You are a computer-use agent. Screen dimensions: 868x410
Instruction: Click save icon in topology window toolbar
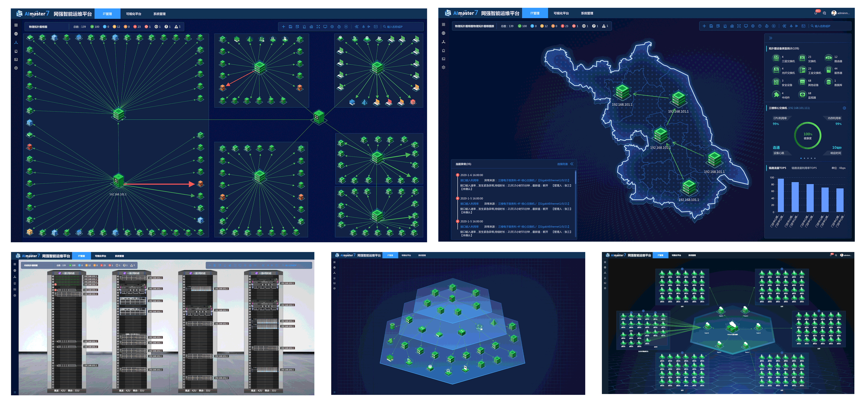pos(291,27)
